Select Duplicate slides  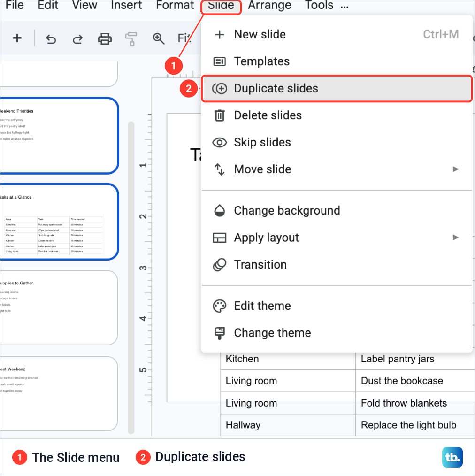pos(337,89)
